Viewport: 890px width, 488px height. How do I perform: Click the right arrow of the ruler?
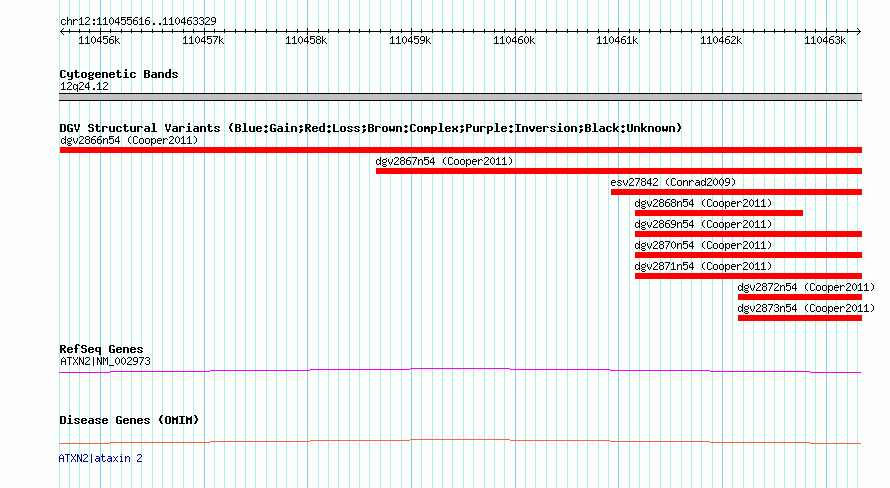tap(859, 31)
